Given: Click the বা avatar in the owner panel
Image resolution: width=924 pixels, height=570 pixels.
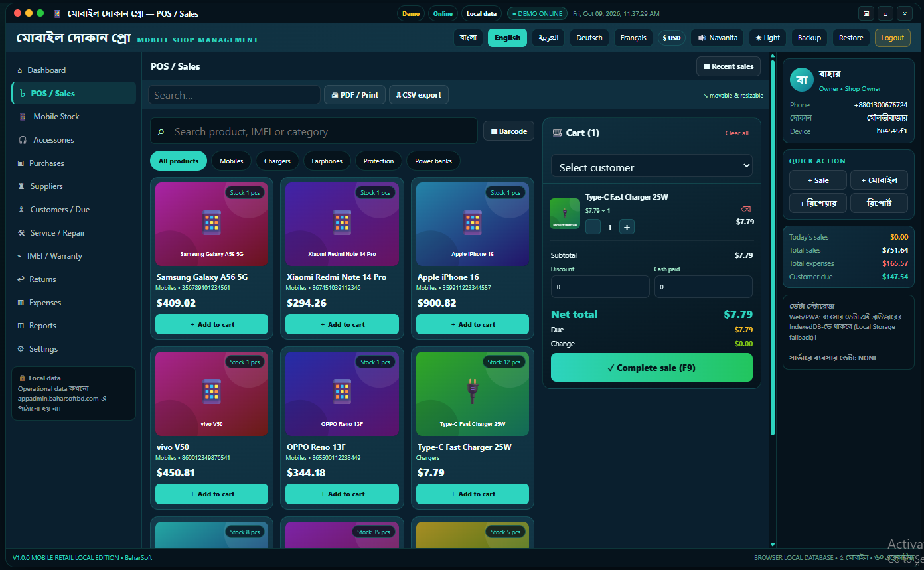Looking at the screenshot, I should (x=802, y=80).
